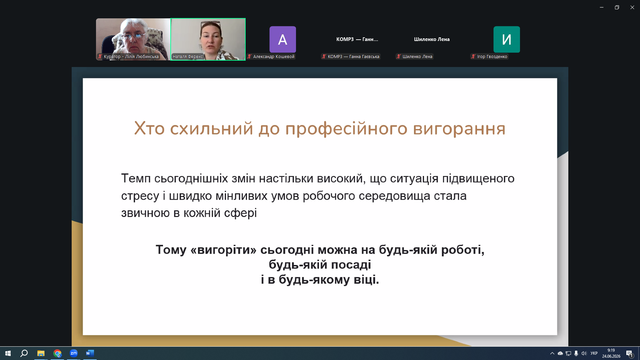Show hidden system tray icons
Image resolution: width=640 pixels, height=360 pixels.
click(x=552, y=353)
